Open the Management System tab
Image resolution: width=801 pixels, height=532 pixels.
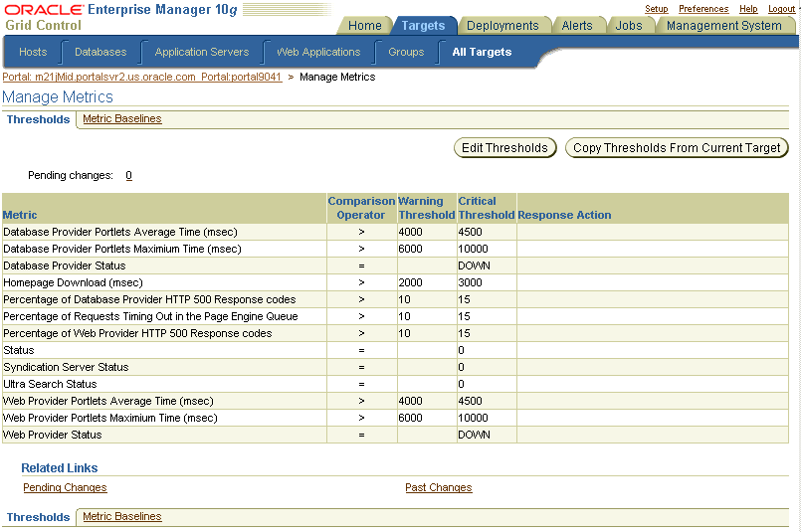pos(723,26)
